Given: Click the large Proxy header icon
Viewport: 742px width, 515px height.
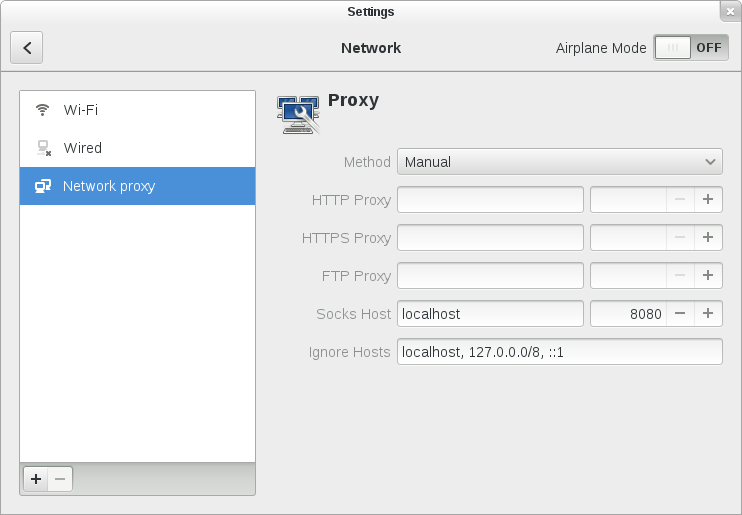Looking at the screenshot, I should [x=298, y=114].
